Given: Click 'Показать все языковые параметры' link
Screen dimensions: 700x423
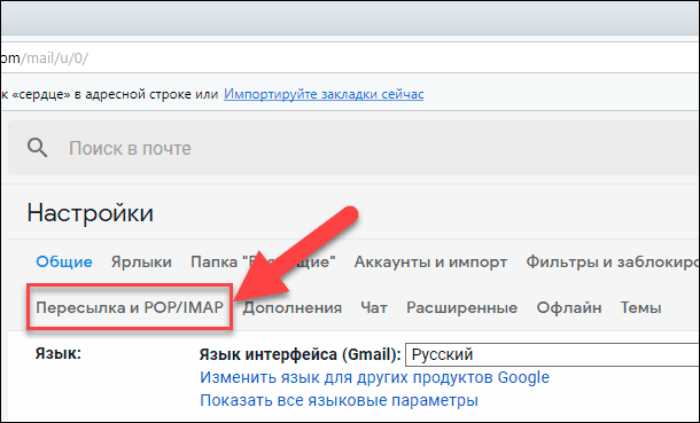Looking at the screenshot, I should [339, 400].
